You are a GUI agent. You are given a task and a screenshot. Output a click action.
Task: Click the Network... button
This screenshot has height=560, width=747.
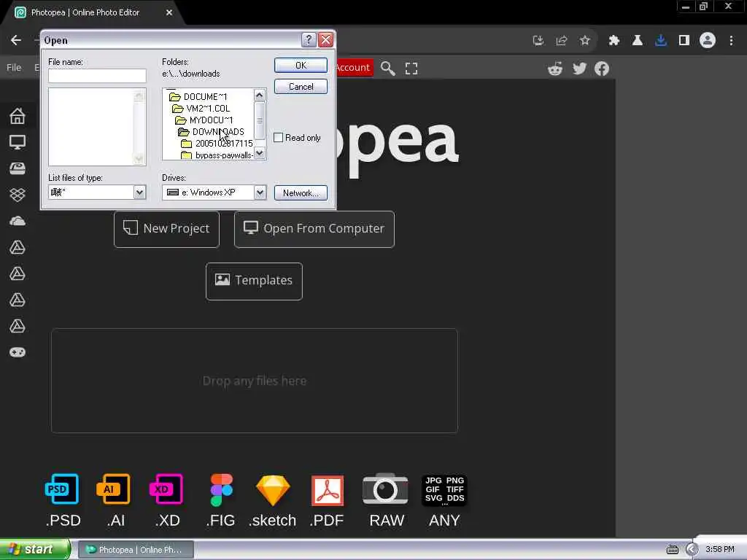(301, 192)
